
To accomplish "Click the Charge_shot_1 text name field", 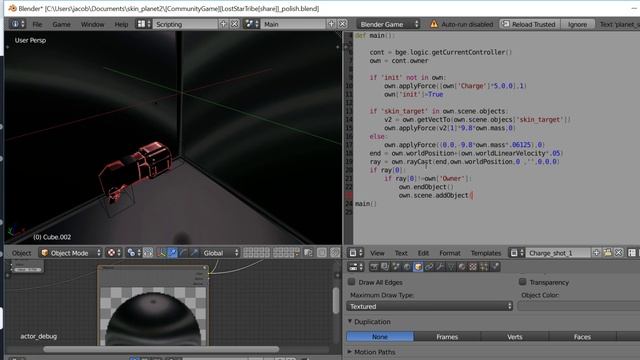I will [558, 253].
